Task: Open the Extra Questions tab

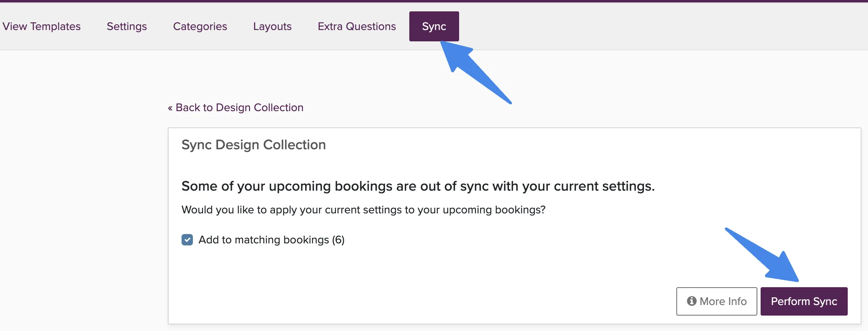Action: coord(357,26)
